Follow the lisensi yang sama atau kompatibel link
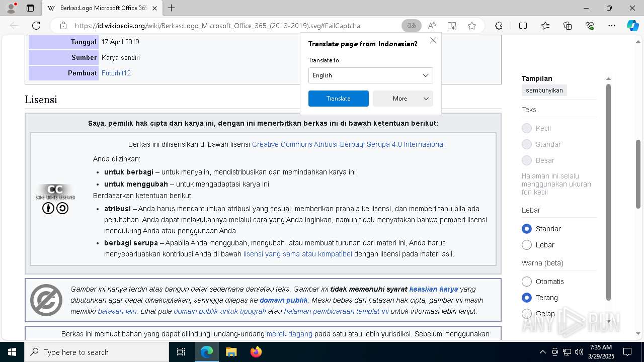This screenshot has height=362, width=644. [298, 254]
